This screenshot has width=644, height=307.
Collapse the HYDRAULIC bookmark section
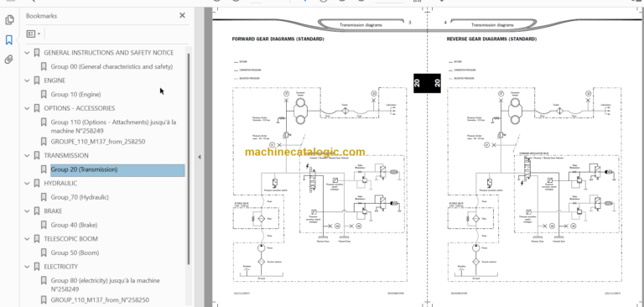coord(28,184)
